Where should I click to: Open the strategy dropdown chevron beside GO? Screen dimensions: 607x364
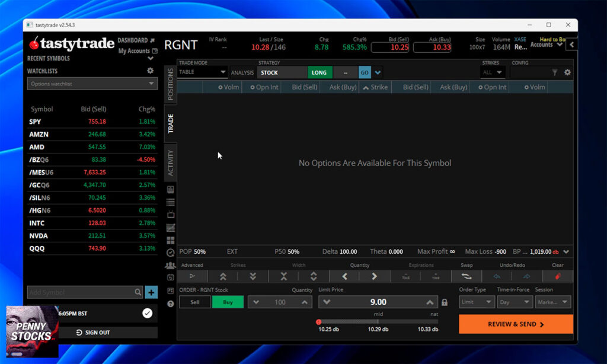coord(378,72)
